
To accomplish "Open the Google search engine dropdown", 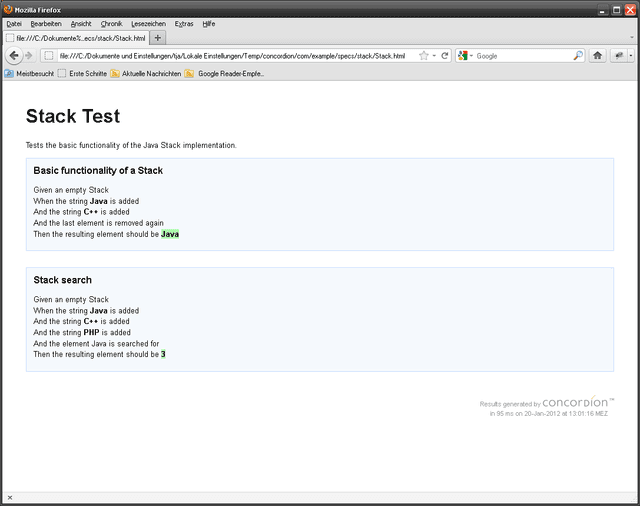I will [466, 56].
